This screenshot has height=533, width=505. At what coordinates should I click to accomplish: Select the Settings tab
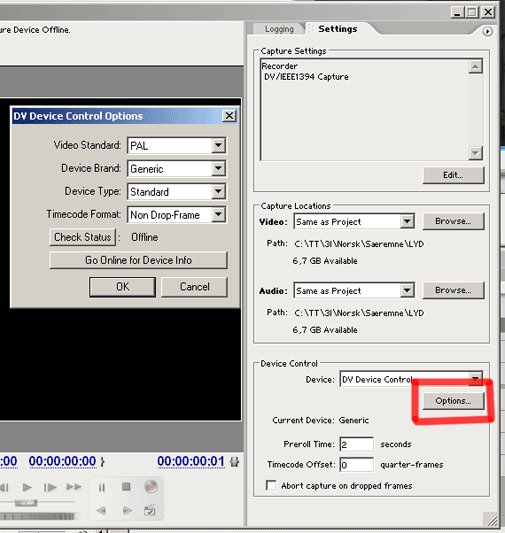coord(337,29)
